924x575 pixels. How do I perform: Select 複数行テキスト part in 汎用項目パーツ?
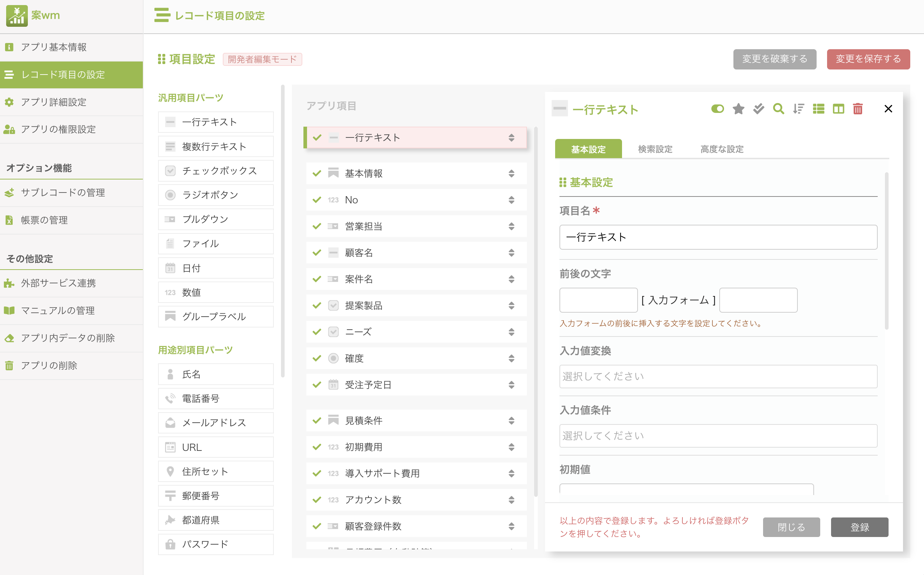click(216, 147)
